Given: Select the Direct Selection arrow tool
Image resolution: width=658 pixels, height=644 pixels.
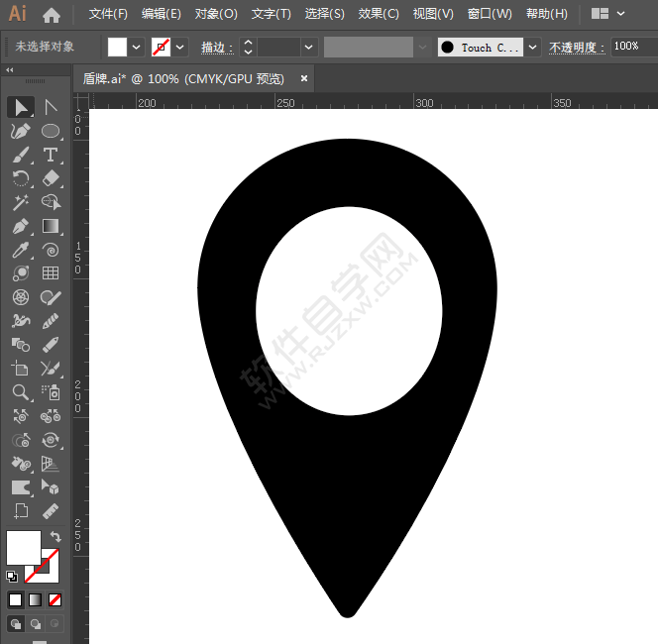Looking at the screenshot, I should [51, 107].
